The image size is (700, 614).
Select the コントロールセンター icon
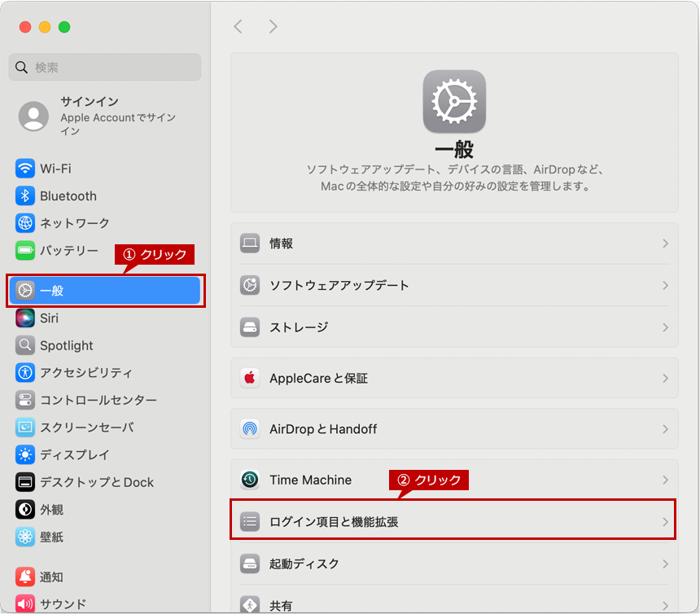25,400
